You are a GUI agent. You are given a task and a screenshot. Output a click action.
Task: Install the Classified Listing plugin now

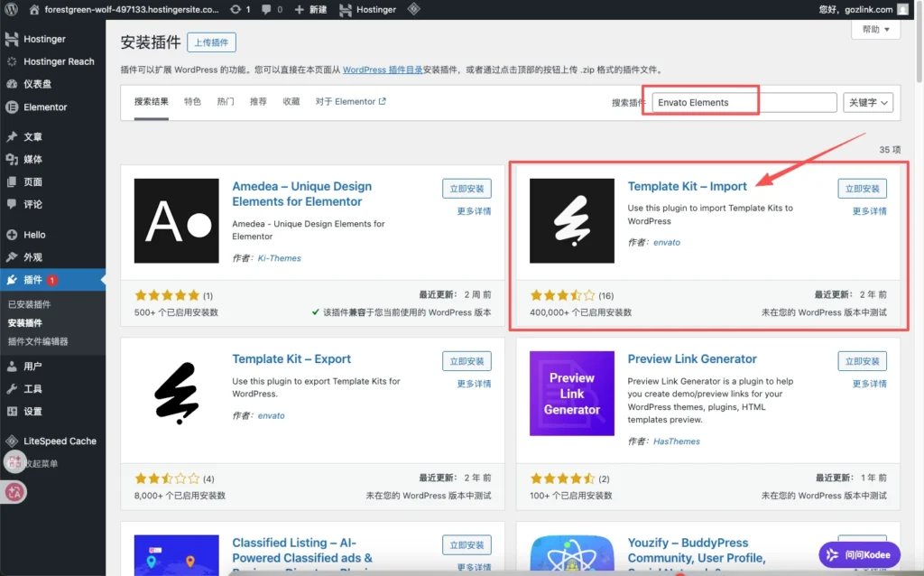click(x=467, y=545)
